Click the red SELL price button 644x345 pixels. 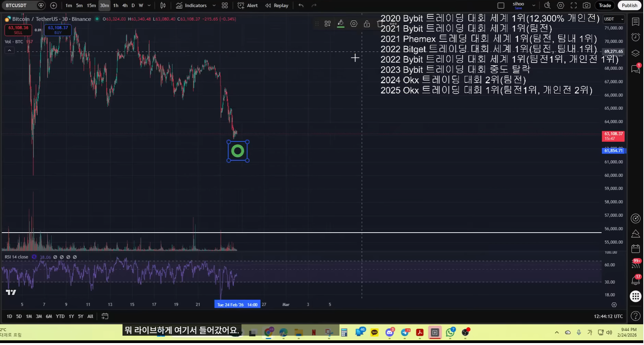[18, 30]
